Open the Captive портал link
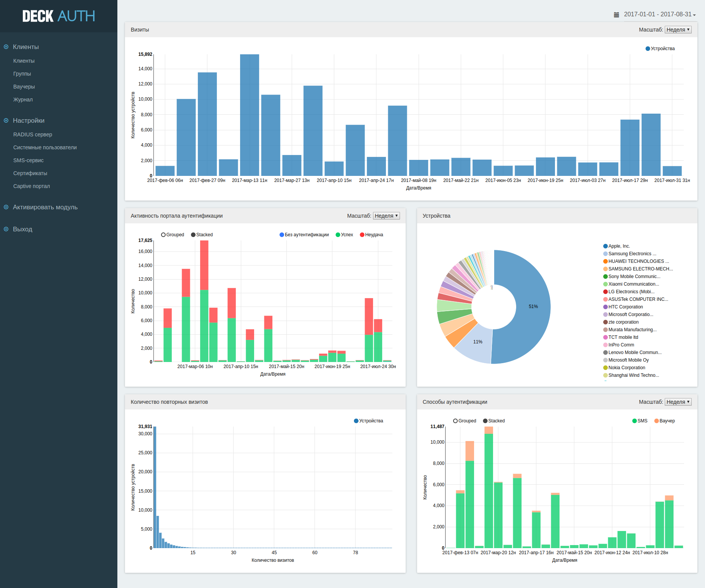 pyautogui.click(x=32, y=186)
